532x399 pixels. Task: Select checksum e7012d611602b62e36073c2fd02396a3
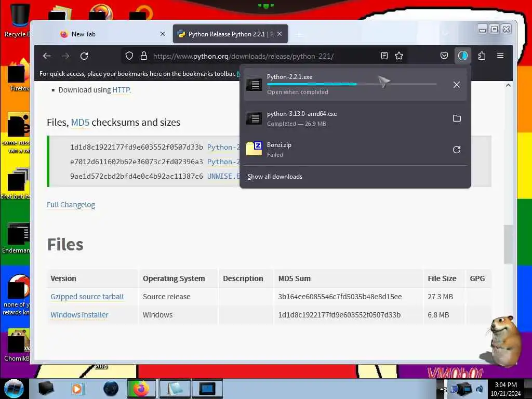(x=137, y=162)
